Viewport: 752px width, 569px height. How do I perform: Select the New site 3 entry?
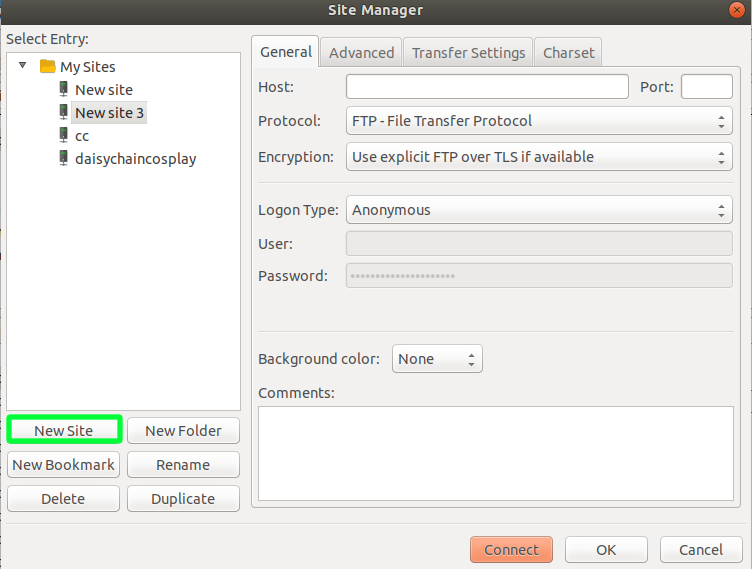click(109, 113)
